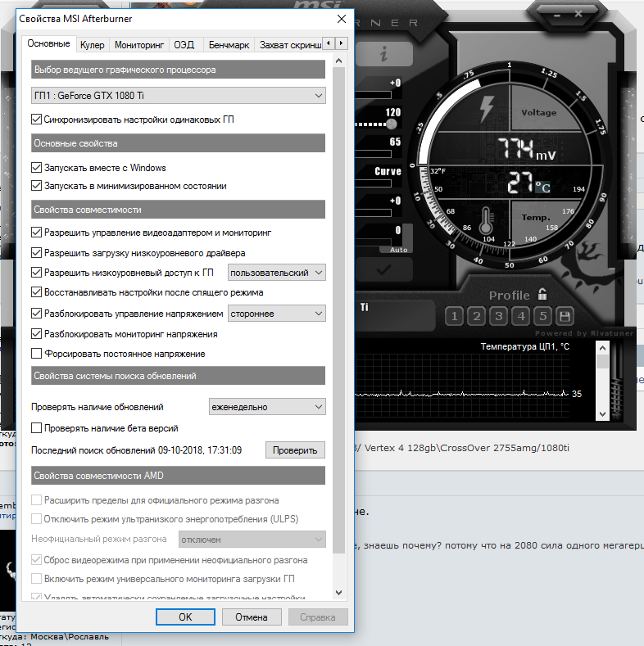This screenshot has height=646, width=644.
Task: Open the master GPU GeForce GTX 1080 Ti dropdown
Action: tap(178, 96)
